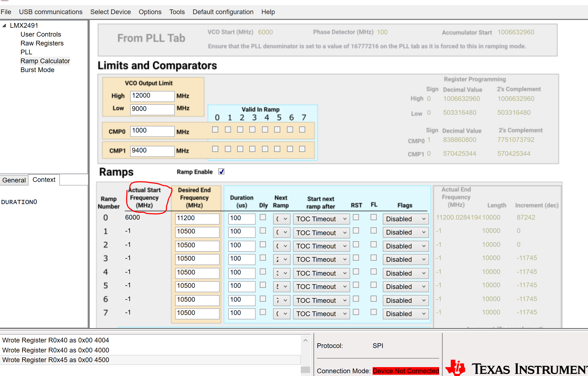Click ramp 0 Desired End Frequency field
588x376 pixels.
tap(197, 219)
